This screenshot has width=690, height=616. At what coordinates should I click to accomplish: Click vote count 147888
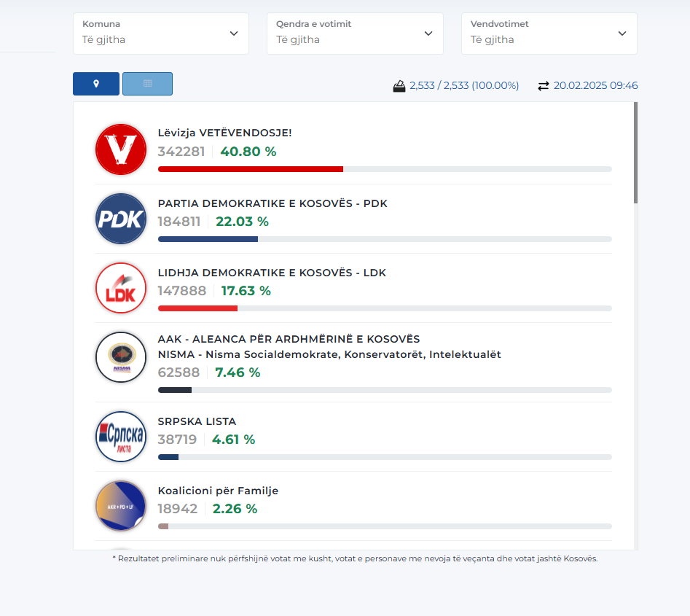point(182,291)
